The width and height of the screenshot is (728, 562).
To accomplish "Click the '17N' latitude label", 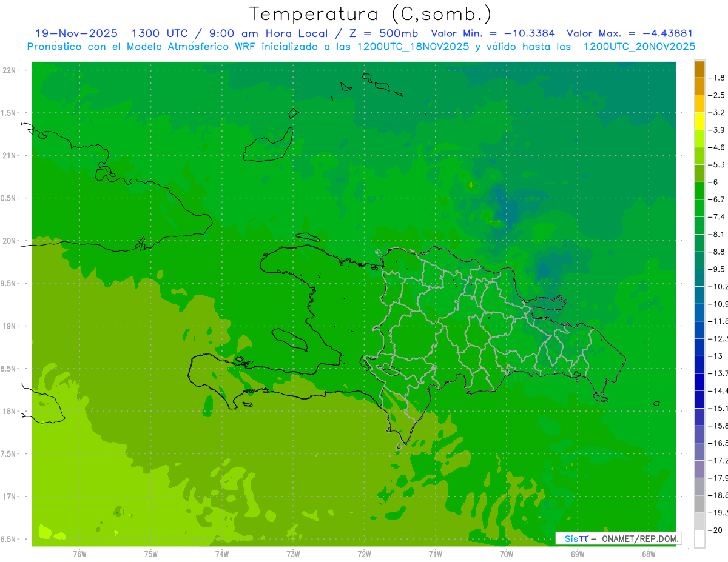I will tap(10, 497).
